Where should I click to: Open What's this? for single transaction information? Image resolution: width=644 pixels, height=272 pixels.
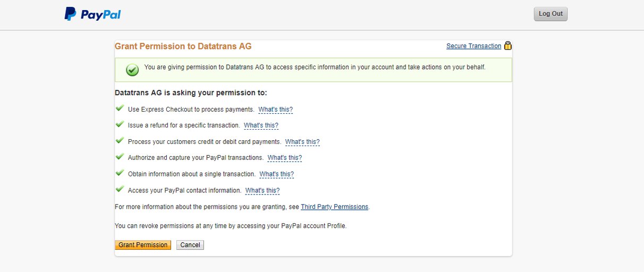tap(276, 174)
